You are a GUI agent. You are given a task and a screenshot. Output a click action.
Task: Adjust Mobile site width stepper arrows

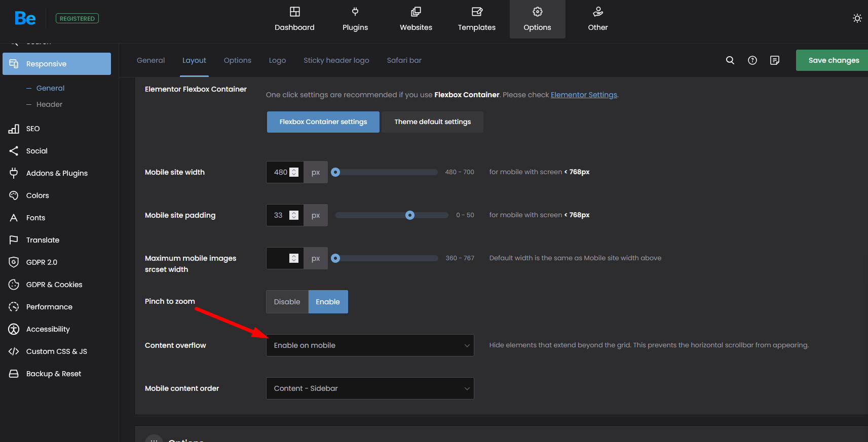point(294,172)
